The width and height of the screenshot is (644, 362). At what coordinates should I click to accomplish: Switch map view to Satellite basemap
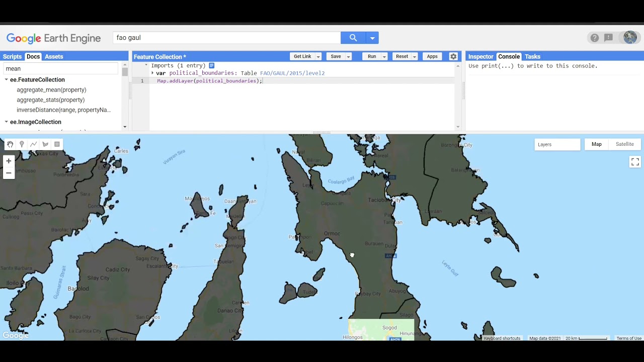tap(625, 144)
